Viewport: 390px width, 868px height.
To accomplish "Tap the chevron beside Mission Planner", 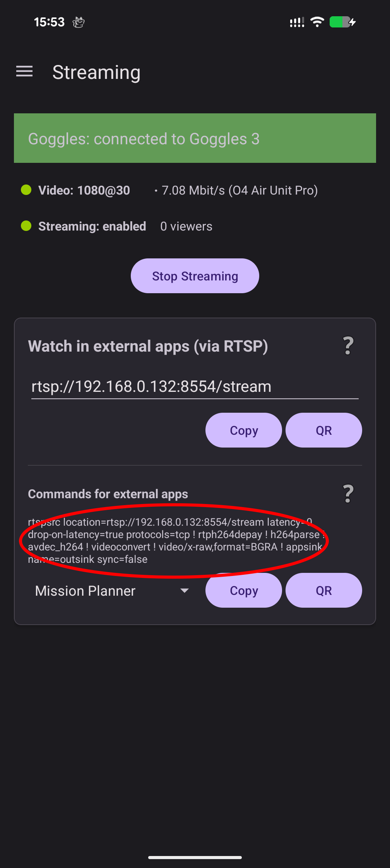I will pos(185,591).
